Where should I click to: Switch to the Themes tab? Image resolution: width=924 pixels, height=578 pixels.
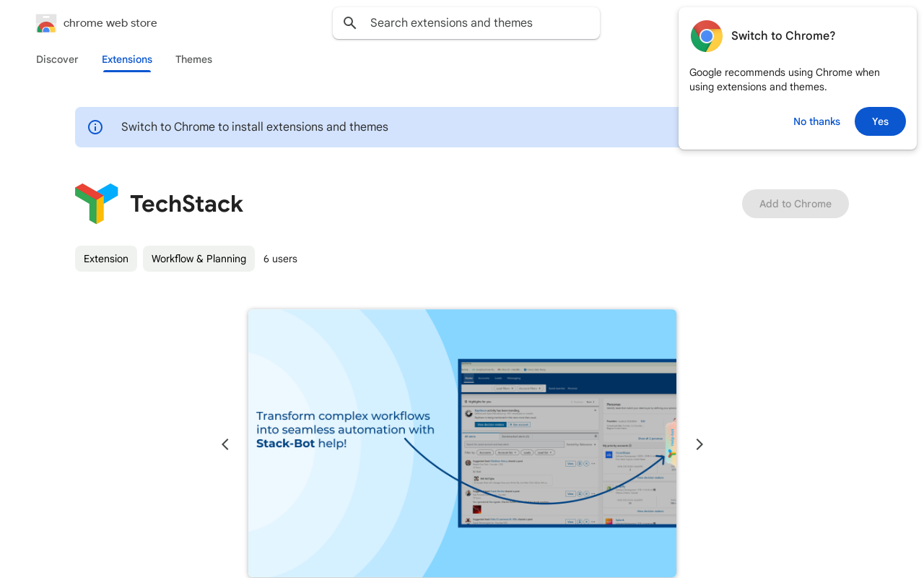pyautogui.click(x=193, y=59)
